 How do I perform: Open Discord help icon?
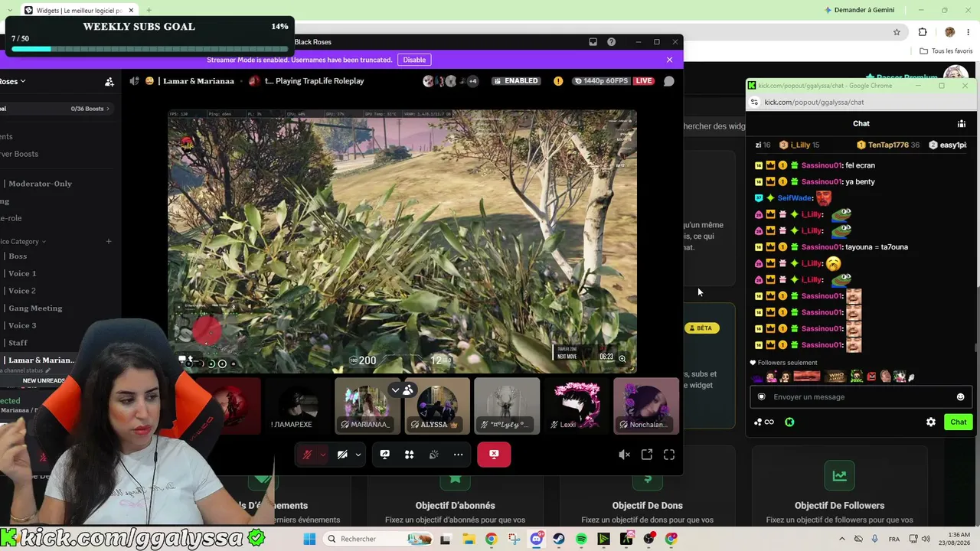pyautogui.click(x=611, y=42)
